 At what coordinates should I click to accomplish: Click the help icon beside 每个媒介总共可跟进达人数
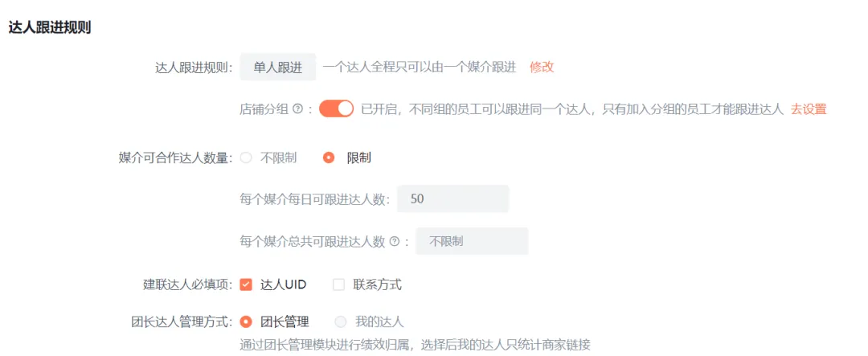[395, 241]
